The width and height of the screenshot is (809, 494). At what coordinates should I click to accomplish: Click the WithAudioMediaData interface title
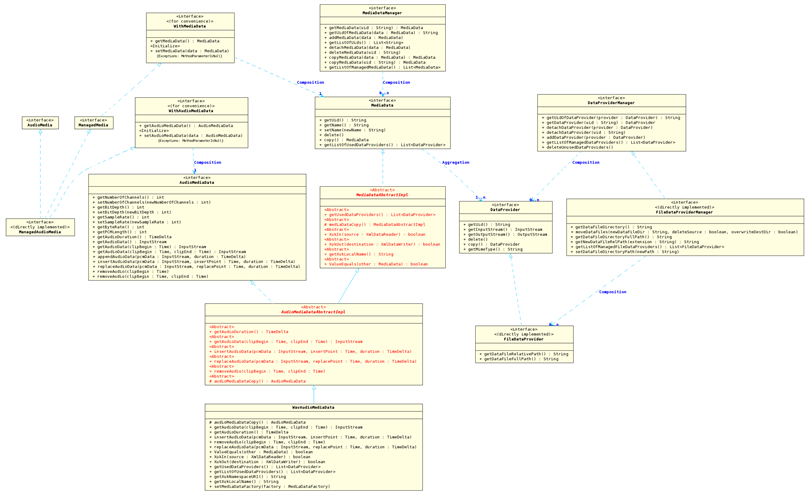[193, 110]
